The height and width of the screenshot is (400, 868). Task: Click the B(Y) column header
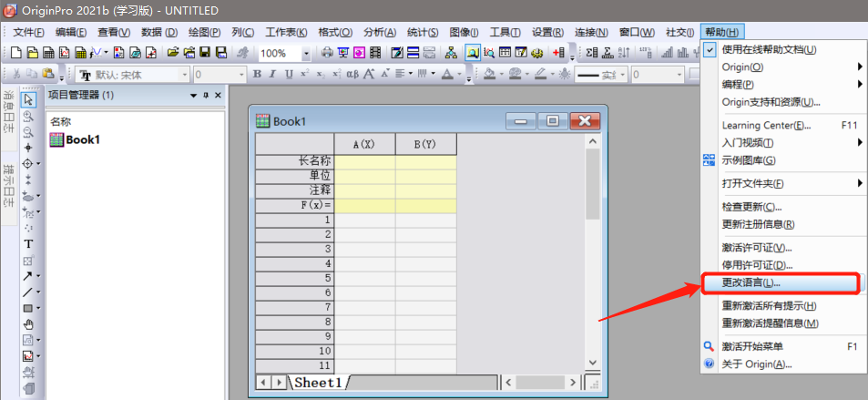pos(425,144)
